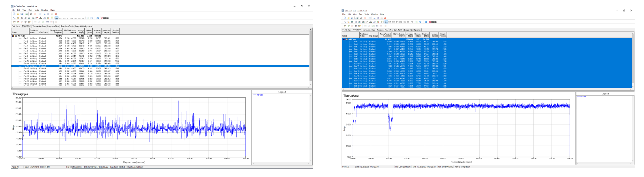Click 'Ran to completion' status in left window
644x177 pixels.
(135, 167)
